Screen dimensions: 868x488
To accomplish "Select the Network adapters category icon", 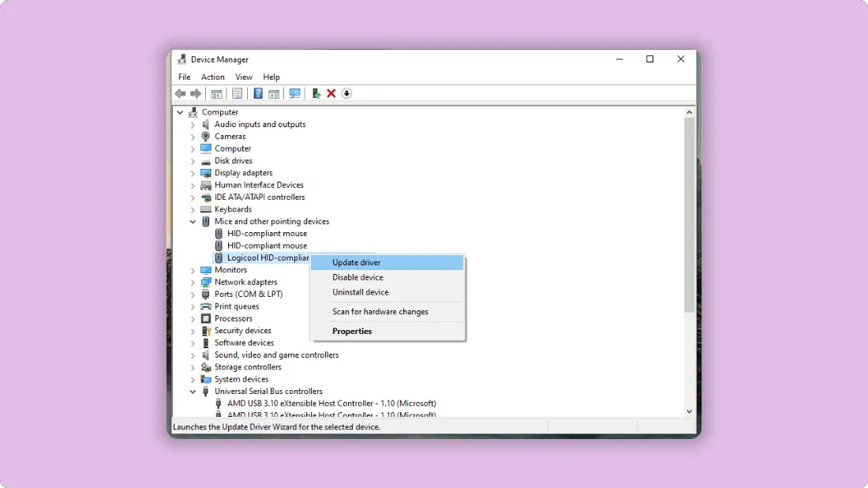I will click(206, 282).
